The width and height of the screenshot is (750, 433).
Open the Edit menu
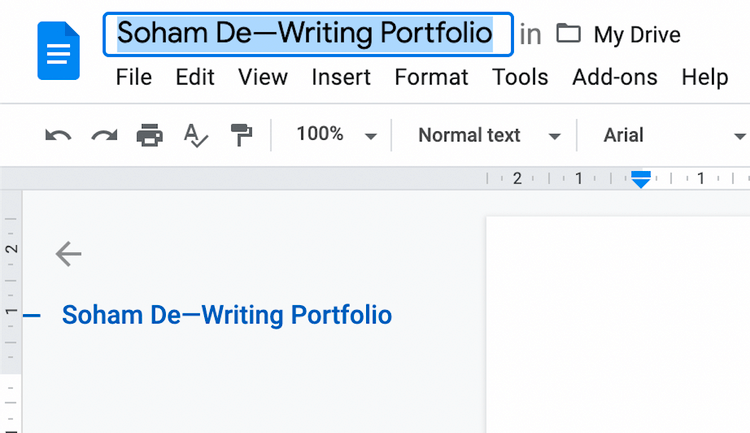point(195,77)
